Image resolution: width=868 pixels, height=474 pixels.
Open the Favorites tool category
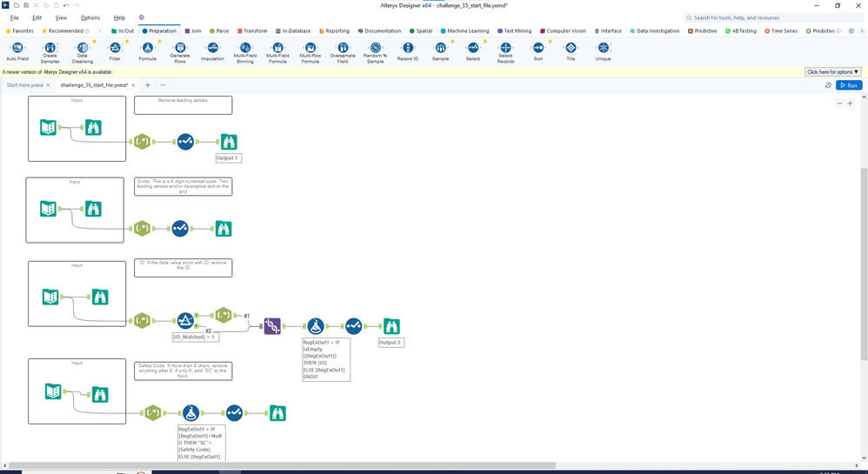click(19, 31)
